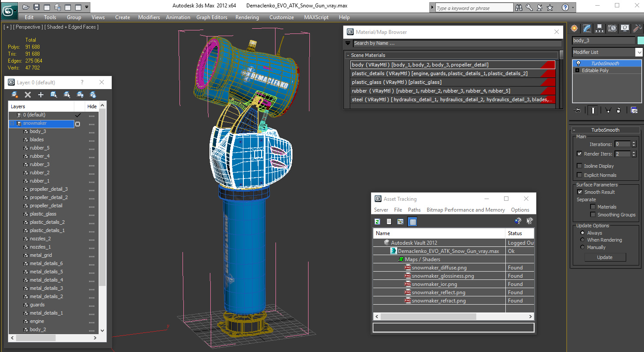
Task: Open the Display command panel tab
Action: click(625, 28)
